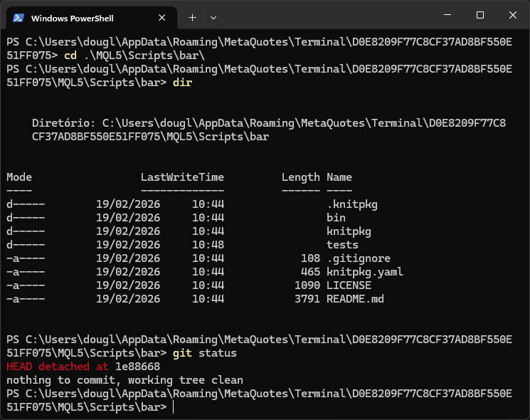Open a new tab with plus button

pos(192,17)
